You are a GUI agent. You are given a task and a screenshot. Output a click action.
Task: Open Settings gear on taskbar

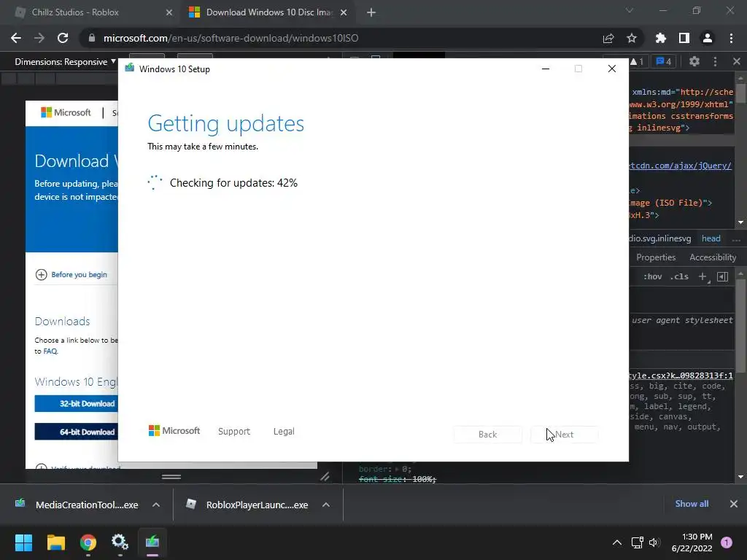click(x=120, y=542)
